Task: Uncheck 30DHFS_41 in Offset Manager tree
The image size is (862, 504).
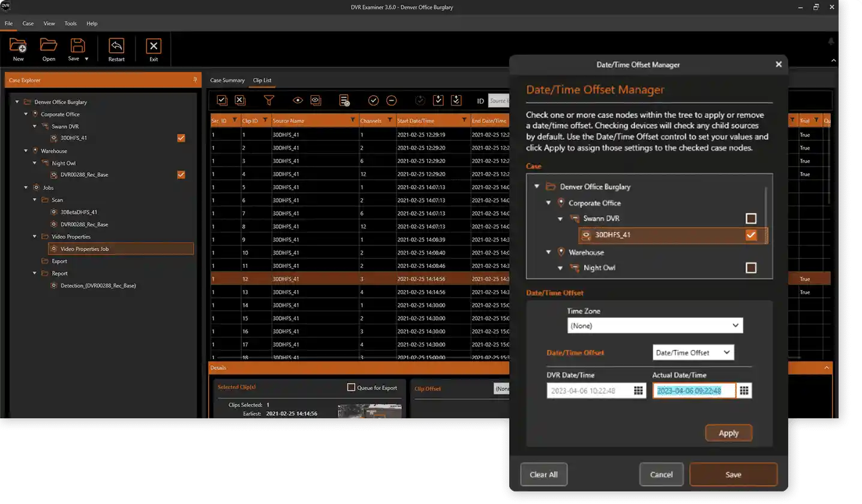Action: 750,235
